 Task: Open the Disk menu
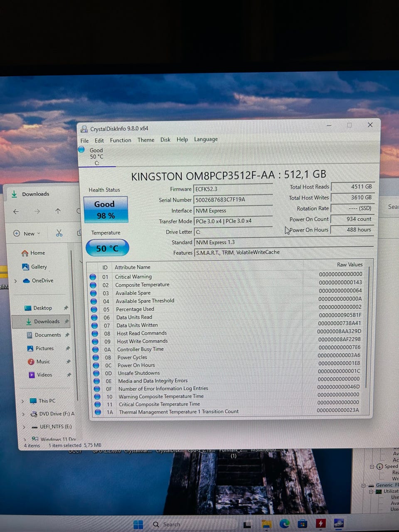point(165,140)
